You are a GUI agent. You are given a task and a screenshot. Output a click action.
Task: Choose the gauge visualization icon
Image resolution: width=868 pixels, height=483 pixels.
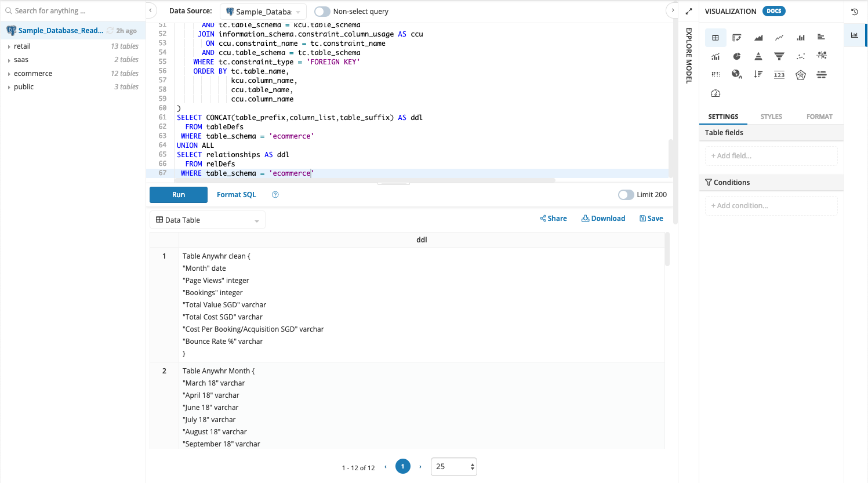(x=716, y=93)
